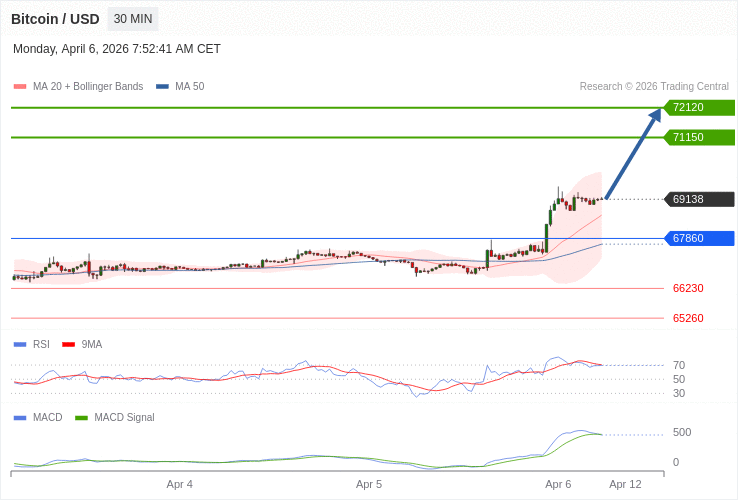Viewport: 738px width, 500px height.
Task: Click the 9MA legend label
Action: pyautogui.click(x=92, y=345)
